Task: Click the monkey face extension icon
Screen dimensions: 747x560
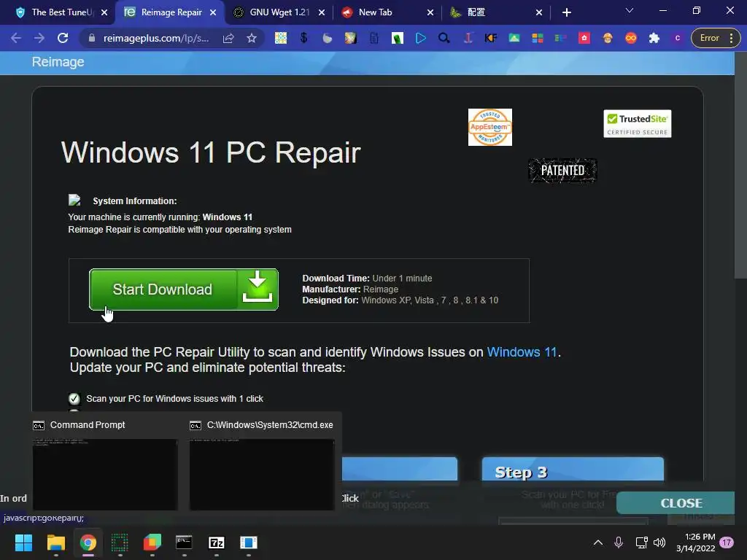Action: coord(608,38)
